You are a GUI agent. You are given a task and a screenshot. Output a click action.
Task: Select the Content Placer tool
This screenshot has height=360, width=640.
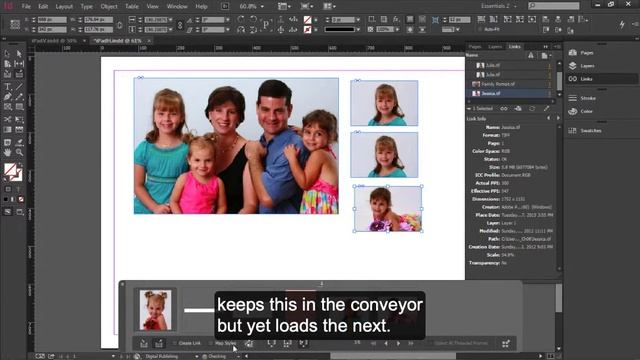[x=19, y=74]
